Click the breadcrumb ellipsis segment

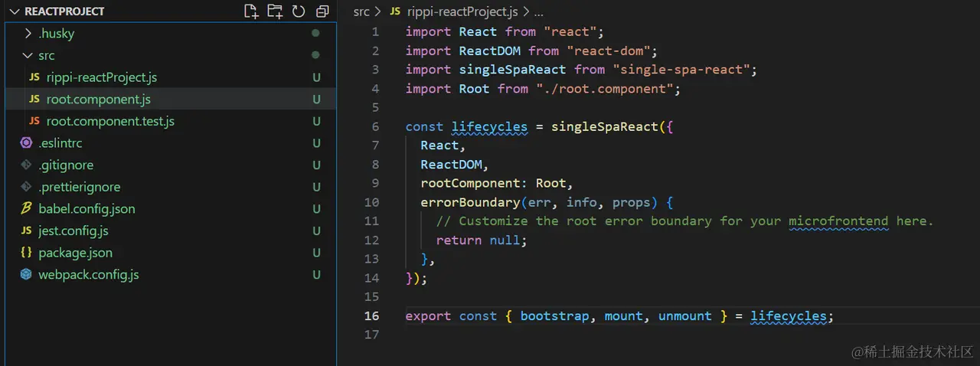pyautogui.click(x=538, y=11)
